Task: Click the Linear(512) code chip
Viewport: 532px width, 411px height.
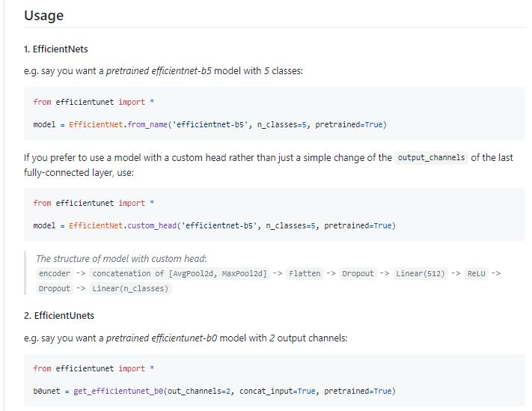Action: pyautogui.click(x=419, y=273)
